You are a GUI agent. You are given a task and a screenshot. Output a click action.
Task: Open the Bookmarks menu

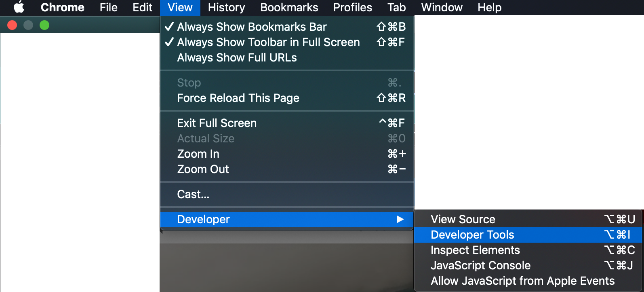(x=289, y=7)
